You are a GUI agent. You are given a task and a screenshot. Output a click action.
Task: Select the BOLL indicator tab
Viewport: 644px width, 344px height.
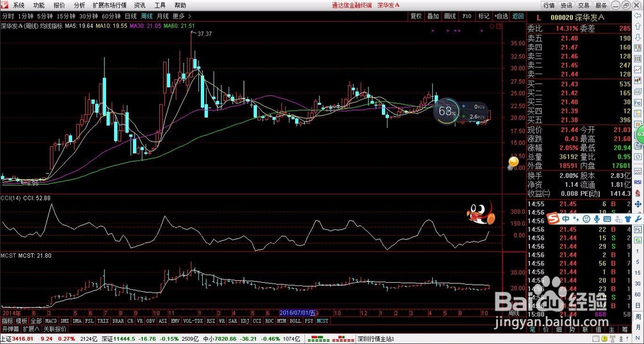296,321
